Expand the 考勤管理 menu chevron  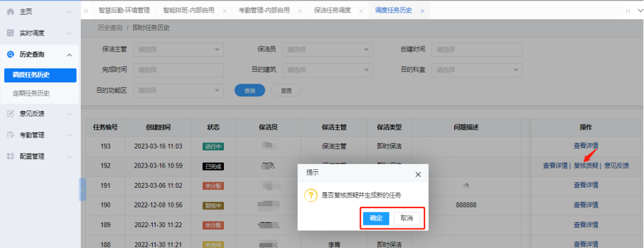(x=69, y=135)
